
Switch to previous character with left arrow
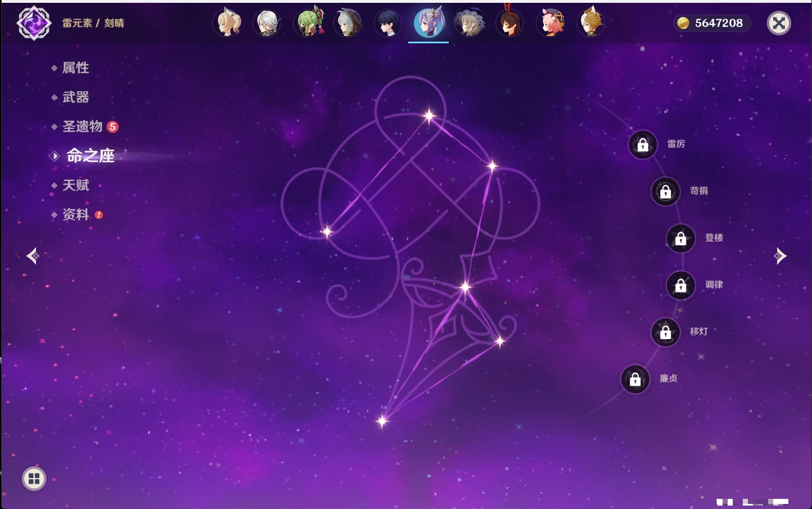tap(33, 256)
